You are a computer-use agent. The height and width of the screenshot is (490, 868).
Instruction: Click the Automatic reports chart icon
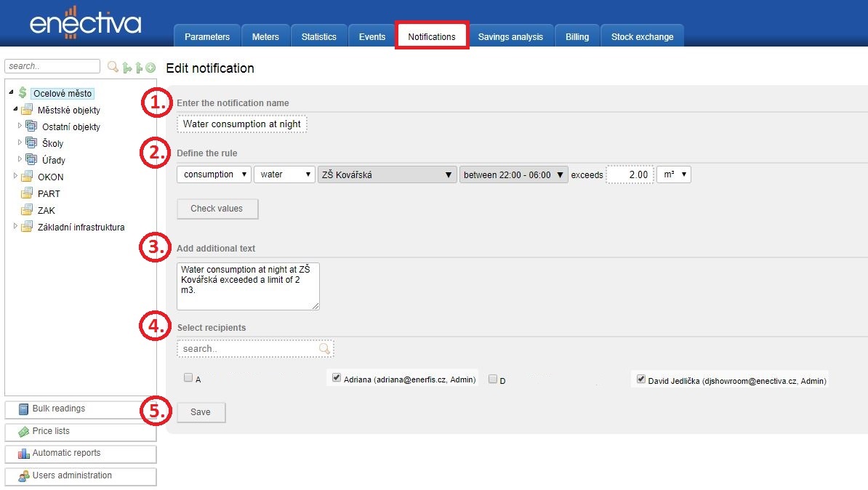pos(23,454)
